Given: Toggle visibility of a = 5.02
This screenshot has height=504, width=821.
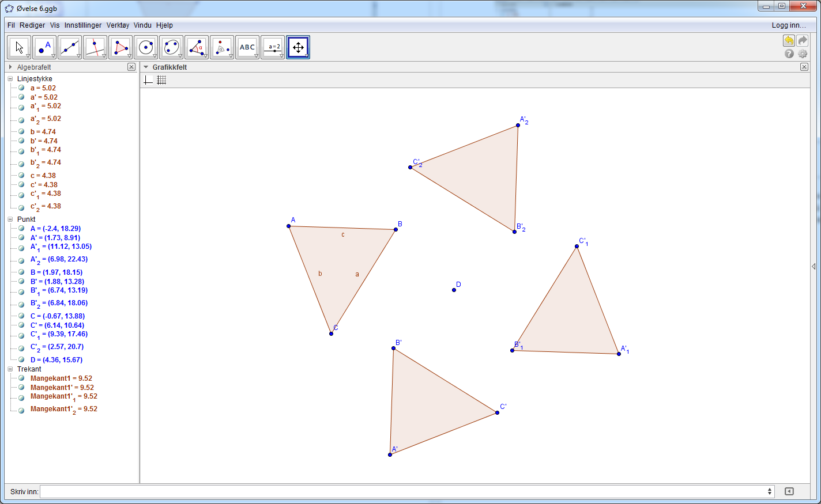Looking at the screenshot, I should 21,88.
